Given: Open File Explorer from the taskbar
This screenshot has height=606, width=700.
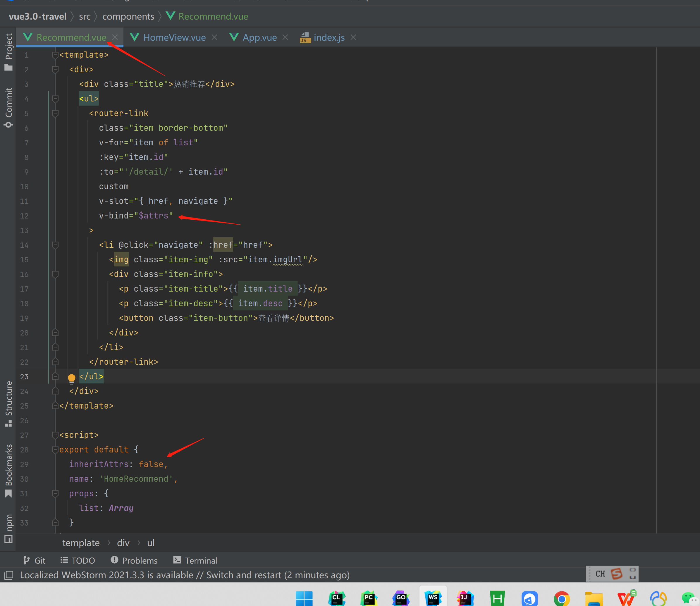Looking at the screenshot, I should pyautogui.click(x=594, y=599).
